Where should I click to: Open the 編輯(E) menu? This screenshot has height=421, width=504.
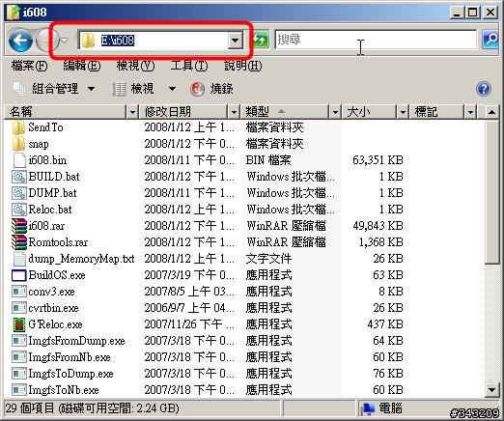click(x=82, y=66)
